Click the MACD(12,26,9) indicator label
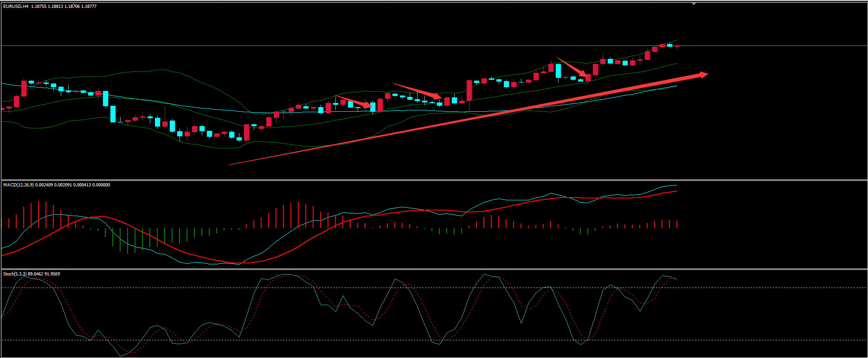868x358 pixels. coord(18,185)
